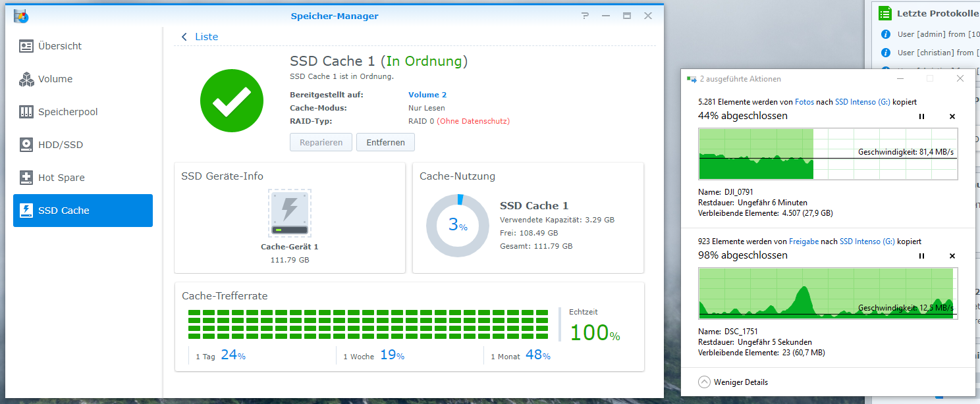This screenshot has width=980, height=404.
Task: Click the 1 Monat 48% hit rate
Action: click(520, 355)
